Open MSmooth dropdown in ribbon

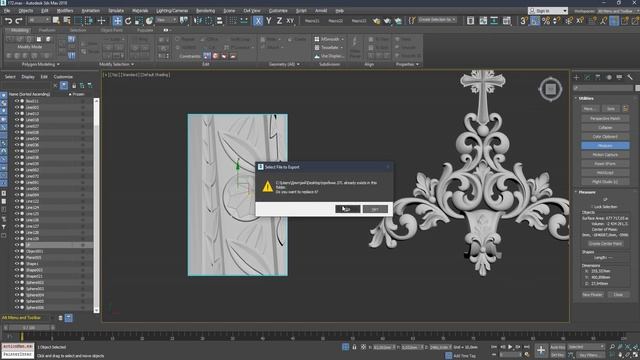click(342, 39)
